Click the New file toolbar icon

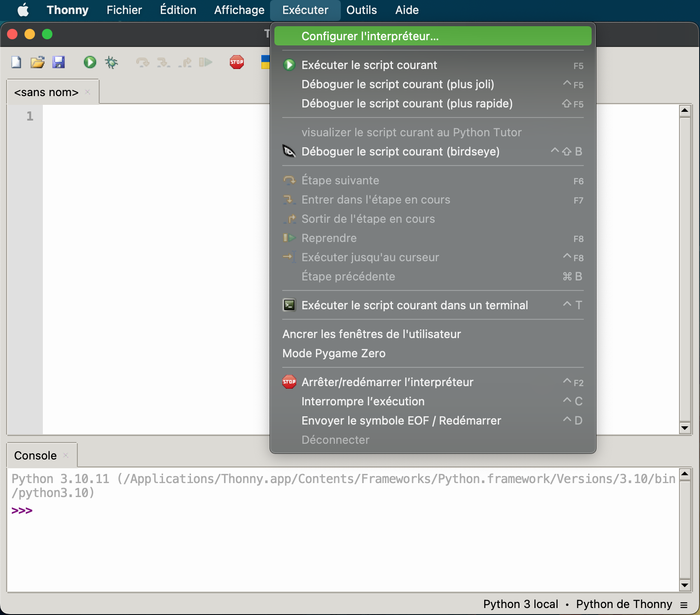[16, 62]
